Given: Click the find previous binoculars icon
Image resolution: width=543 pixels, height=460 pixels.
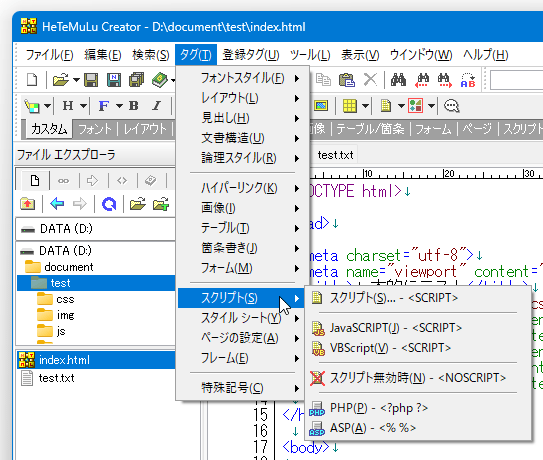Looking at the screenshot, I should 422,80.
